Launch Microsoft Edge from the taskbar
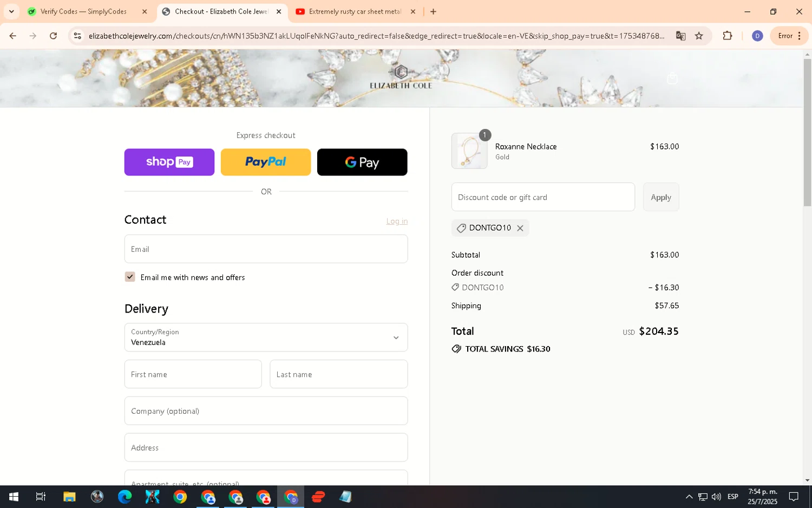Image resolution: width=812 pixels, height=508 pixels. [125, 497]
